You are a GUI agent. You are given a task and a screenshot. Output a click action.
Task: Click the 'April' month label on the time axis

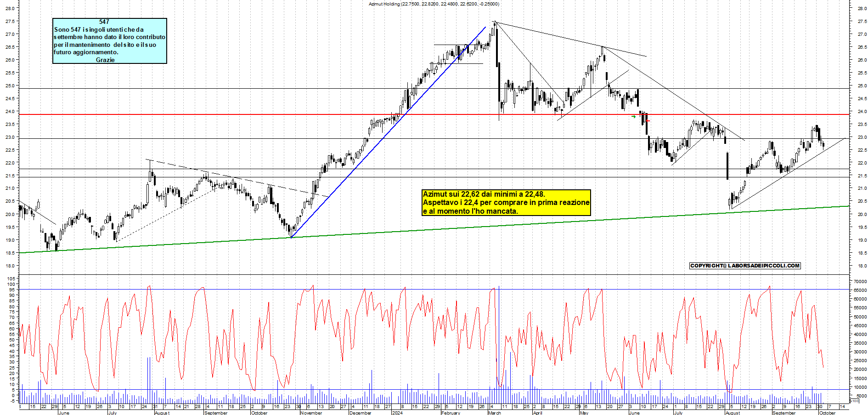(537, 413)
